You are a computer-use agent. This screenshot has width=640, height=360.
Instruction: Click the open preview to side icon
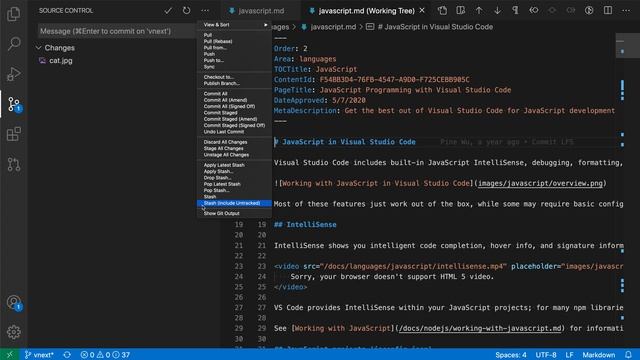(x=460, y=11)
